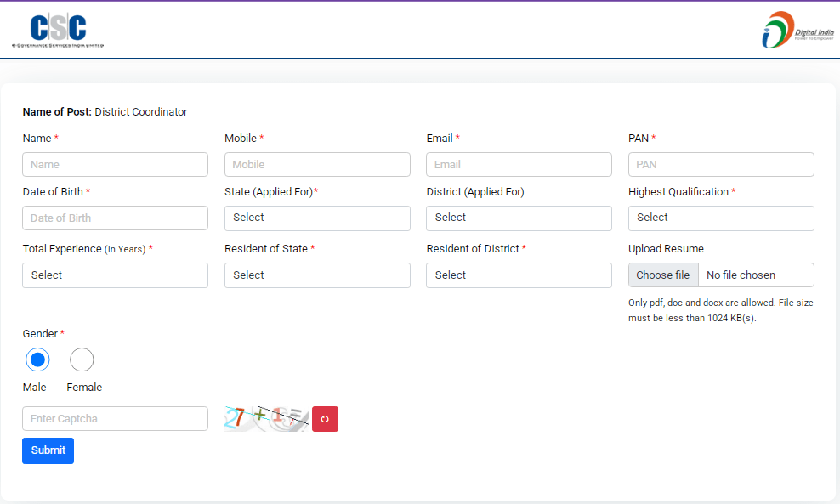Open the State (Applied For) dropdown
Image resolution: width=840 pixels, height=504 pixels.
317,218
